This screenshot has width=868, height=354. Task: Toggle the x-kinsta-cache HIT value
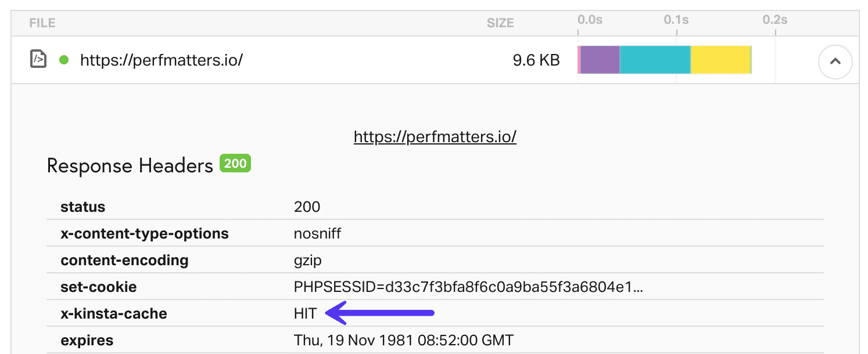[x=306, y=313]
